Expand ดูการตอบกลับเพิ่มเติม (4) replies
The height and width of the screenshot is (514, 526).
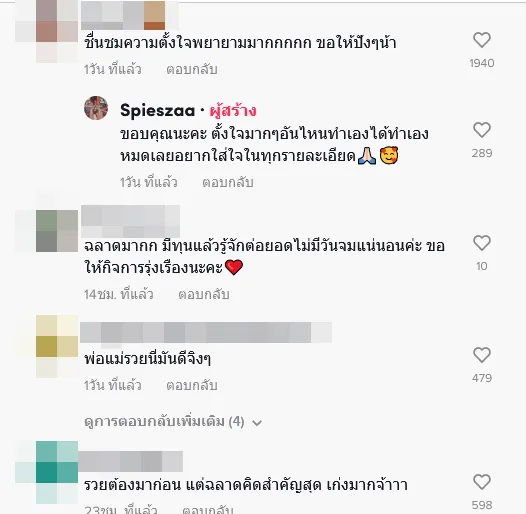[x=164, y=422]
